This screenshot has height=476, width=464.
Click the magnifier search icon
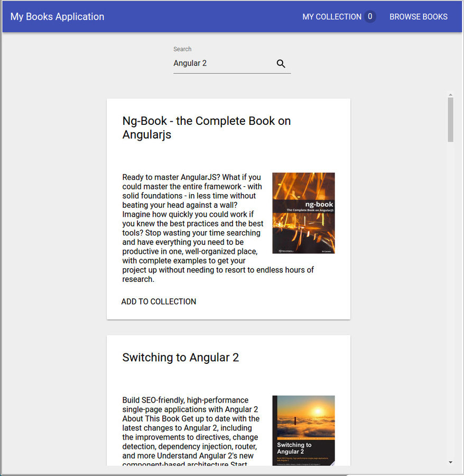[x=281, y=63]
